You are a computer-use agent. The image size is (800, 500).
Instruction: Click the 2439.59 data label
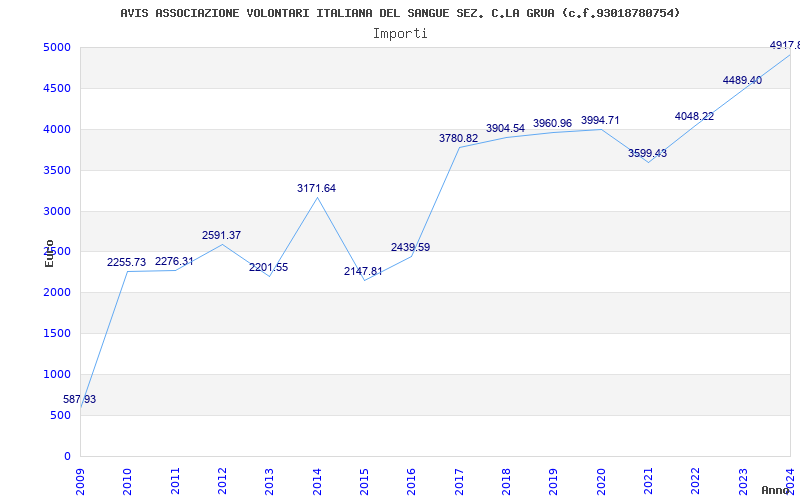[x=411, y=247]
